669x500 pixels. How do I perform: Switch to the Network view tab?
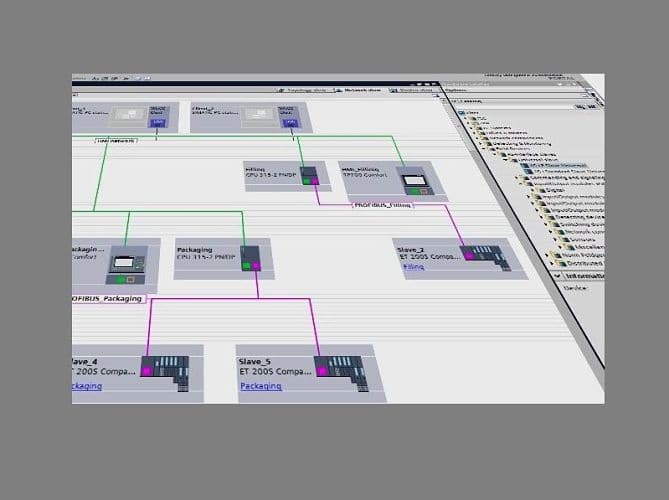point(358,90)
